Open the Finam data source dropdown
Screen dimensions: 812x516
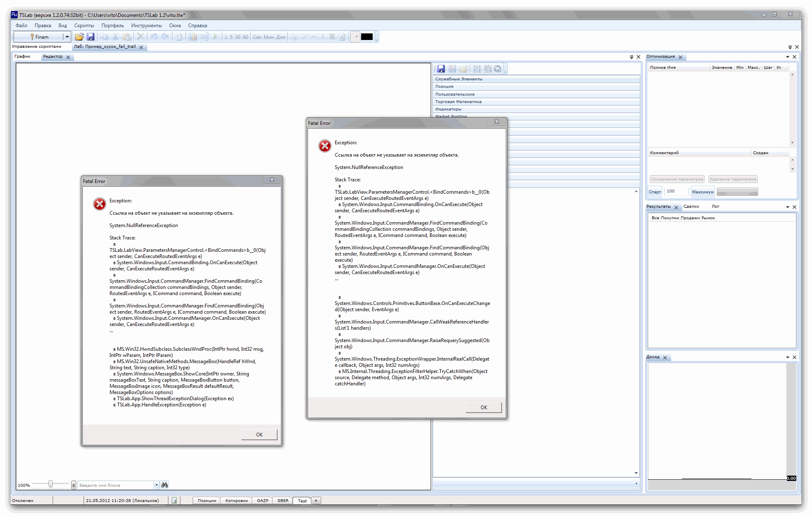[67, 37]
